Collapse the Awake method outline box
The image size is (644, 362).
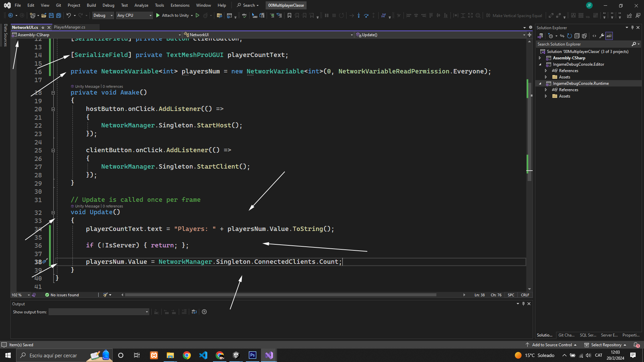point(53,93)
